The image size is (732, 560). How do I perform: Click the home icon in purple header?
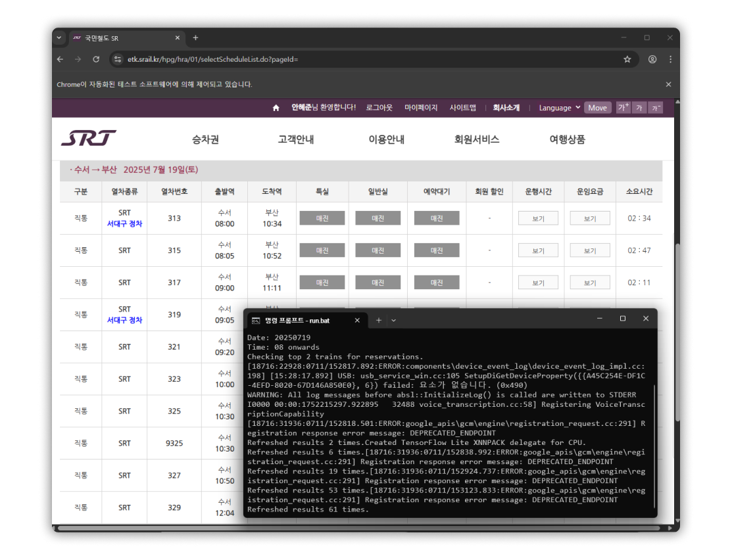click(276, 108)
